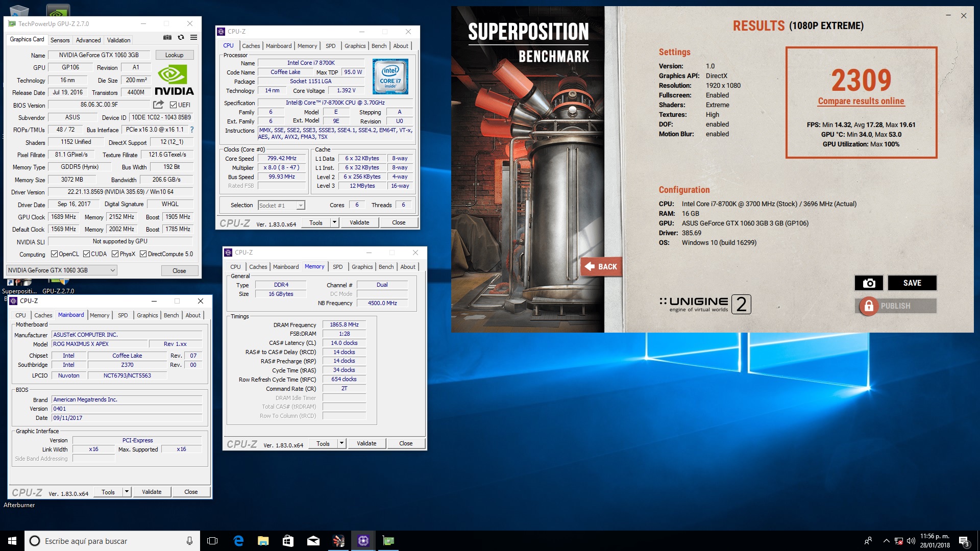Open GPU selection dropdown in GPU-Z

(x=62, y=270)
